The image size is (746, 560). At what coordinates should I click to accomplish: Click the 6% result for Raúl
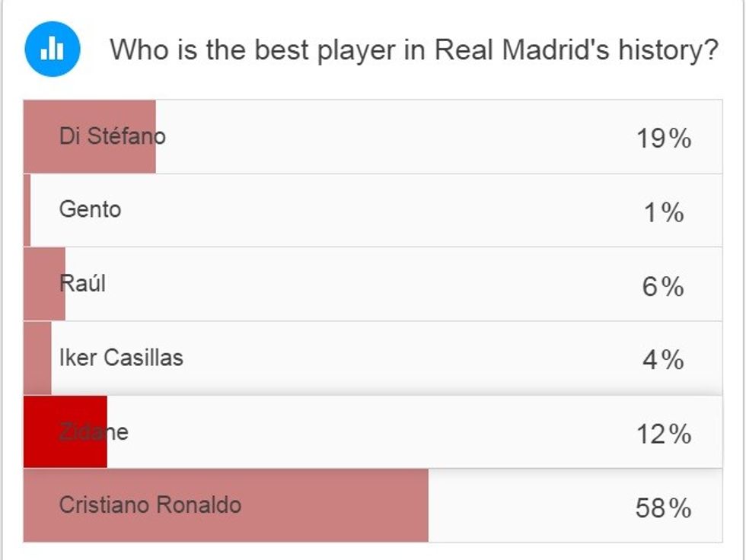click(x=663, y=287)
